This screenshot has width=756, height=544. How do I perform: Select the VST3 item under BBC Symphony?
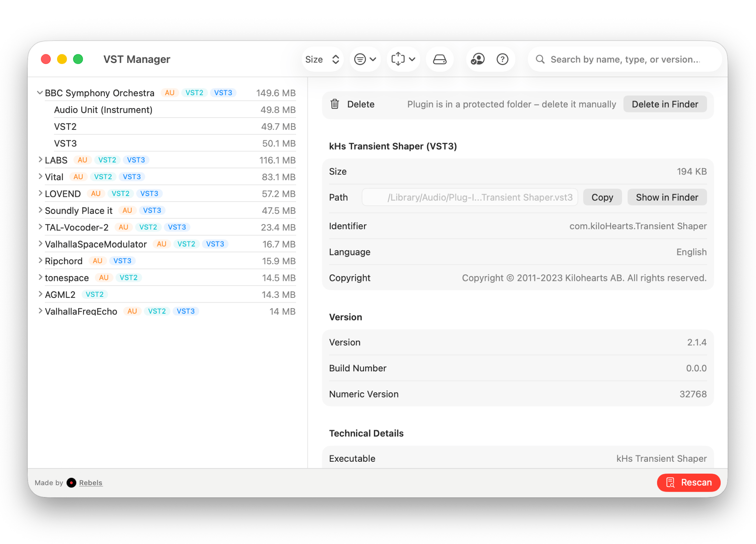66,143
